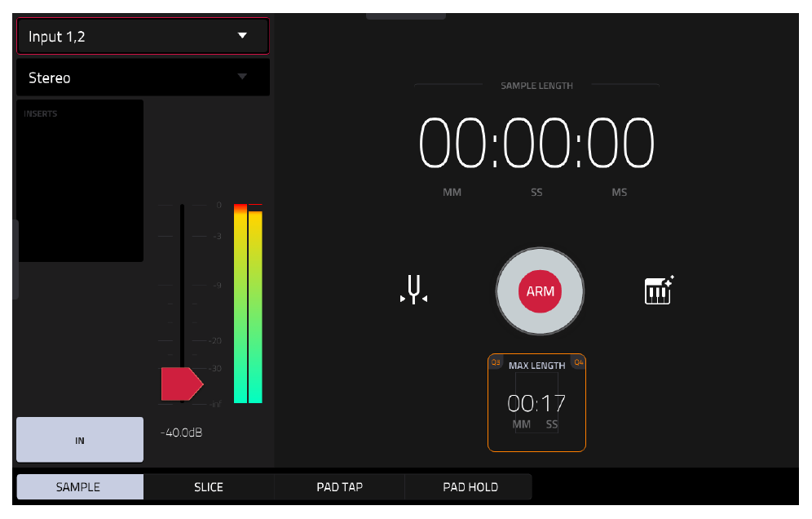Click the red input level fader handle
812x519 pixels.
coord(182,384)
